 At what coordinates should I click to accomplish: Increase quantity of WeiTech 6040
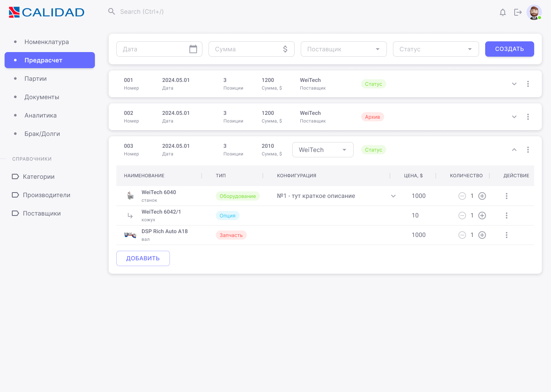[x=482, y=196]
